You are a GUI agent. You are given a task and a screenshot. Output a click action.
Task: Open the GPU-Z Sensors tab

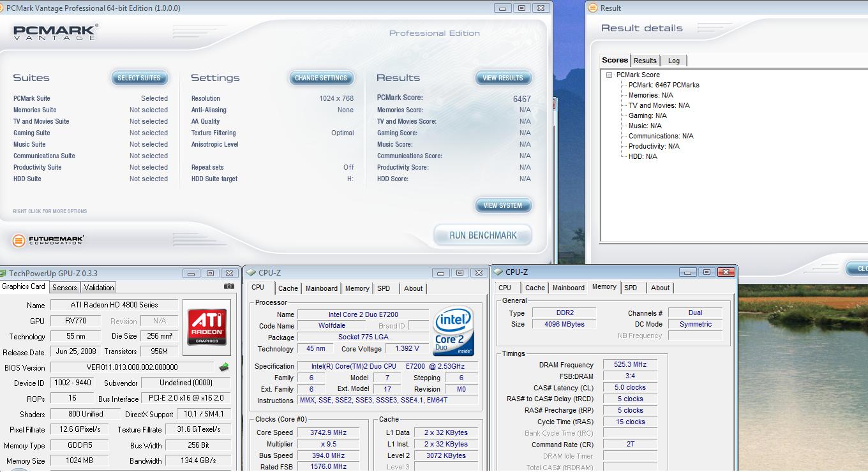(x=64, y=288)
